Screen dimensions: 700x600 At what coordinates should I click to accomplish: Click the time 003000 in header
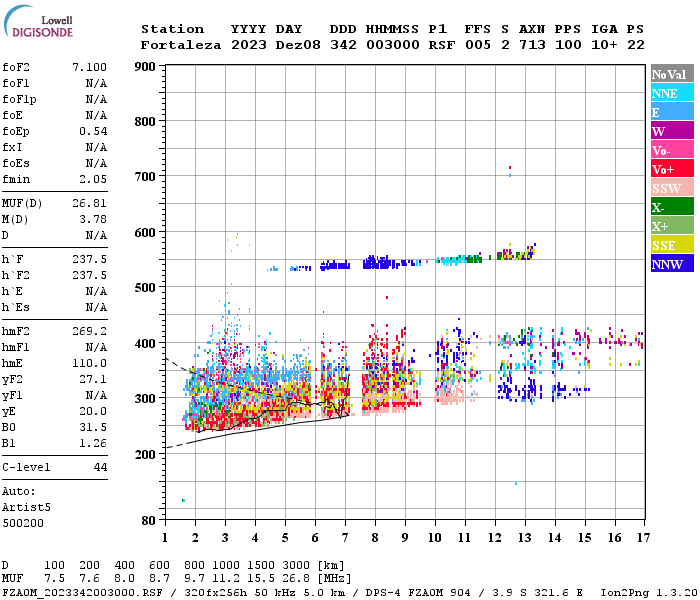click(392, 45)
